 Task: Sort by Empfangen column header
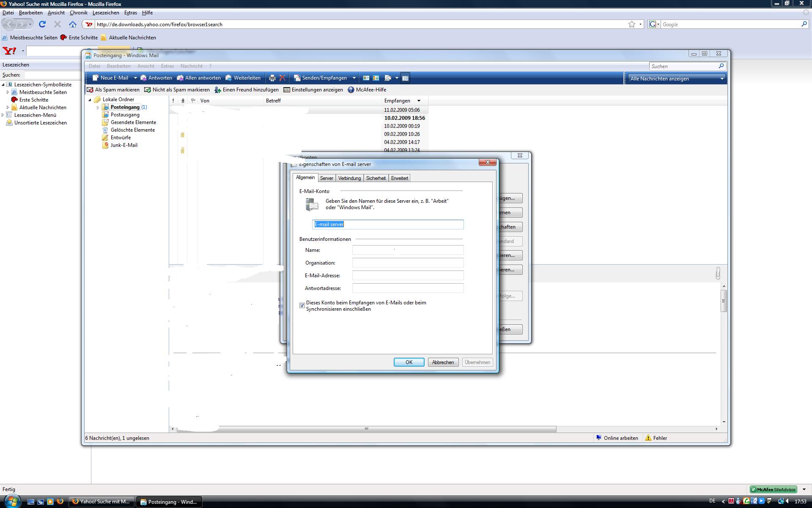[x=405, y=101]
